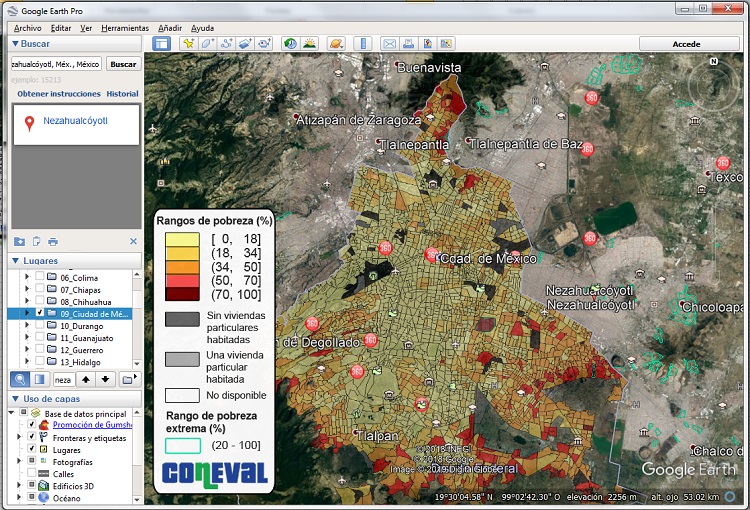Open the historical imagery clock tool
This screenshot has height=510, width=750.
tap(290, 44)
